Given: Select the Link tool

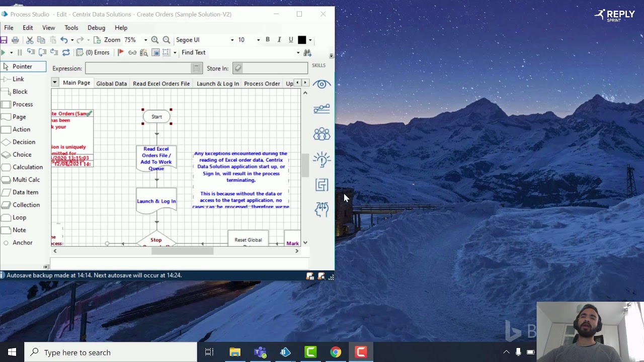Looking at the screenshot, I should tap(18, 79).
